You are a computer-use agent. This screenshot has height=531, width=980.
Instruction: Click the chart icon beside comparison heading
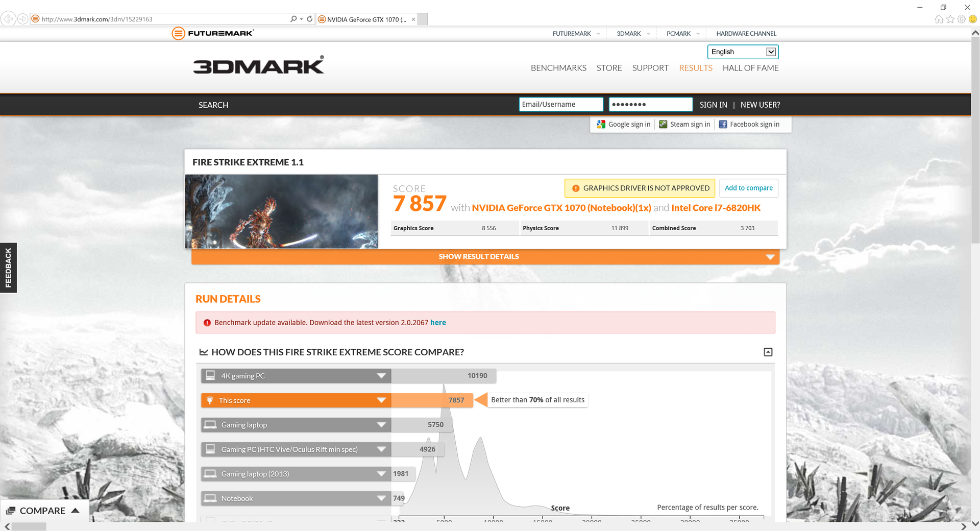[x=204, y=352]
